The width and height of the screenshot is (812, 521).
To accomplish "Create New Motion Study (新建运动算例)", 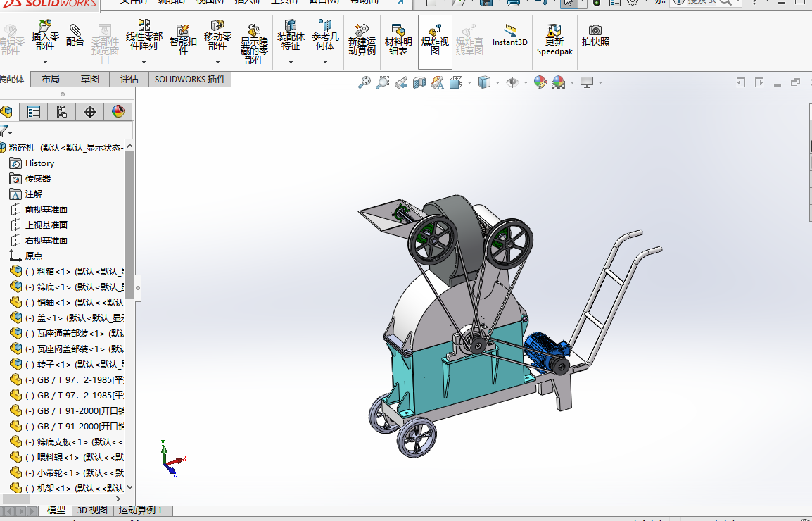I will pyautogui.click(x=362, y=39).
